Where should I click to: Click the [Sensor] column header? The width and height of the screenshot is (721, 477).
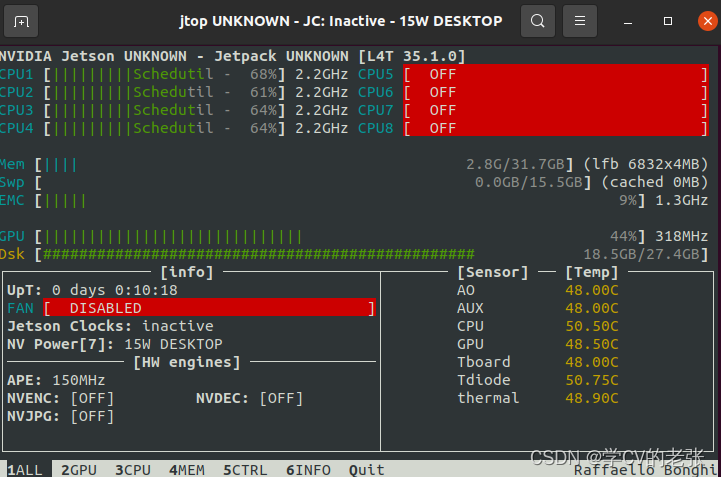click(x=493, y=272)
